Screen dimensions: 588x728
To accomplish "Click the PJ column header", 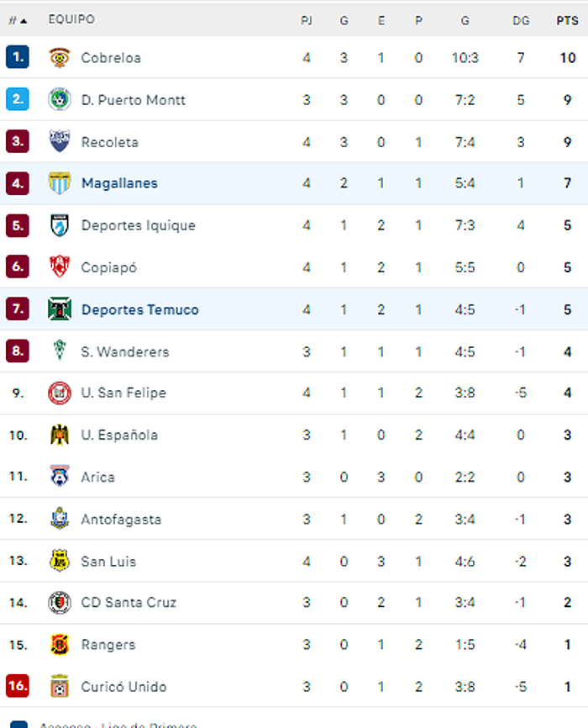I will point(307,20).
